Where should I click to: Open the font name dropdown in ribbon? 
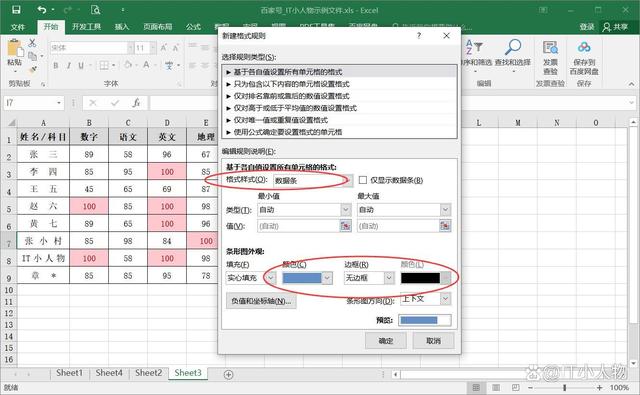tap(130, 48)
